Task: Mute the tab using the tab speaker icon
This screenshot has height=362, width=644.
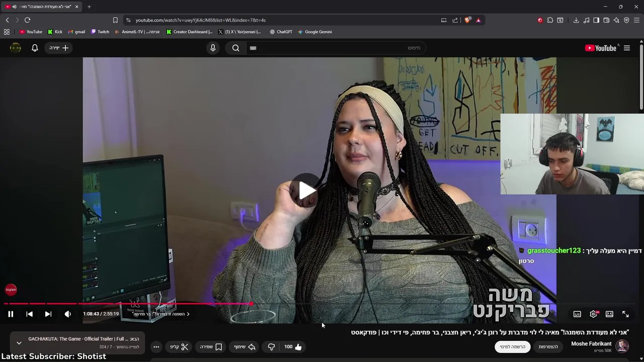Action: 14,7
